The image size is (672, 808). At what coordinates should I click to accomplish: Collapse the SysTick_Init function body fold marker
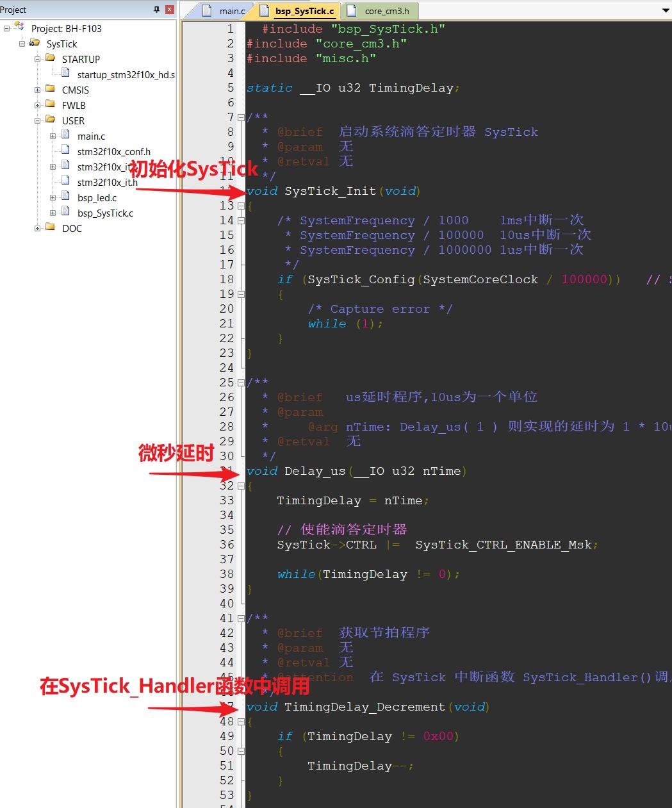[x=241, y=206]
